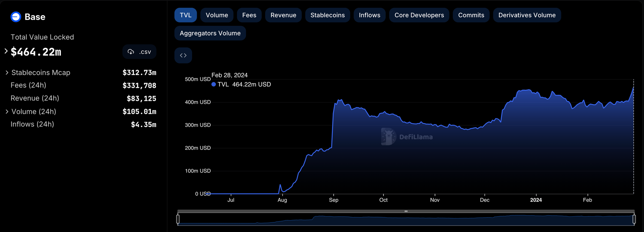Toggle the Revenue chart series
Image resolution: width=644 pixels, height=232 pixels.
coord(283,15)
